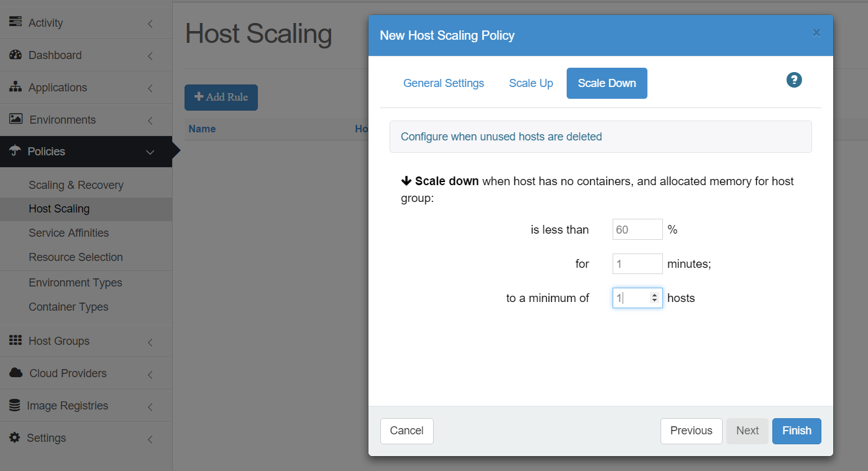
Task: Click the Activity sidebar icon
Action: coord(16,22)
